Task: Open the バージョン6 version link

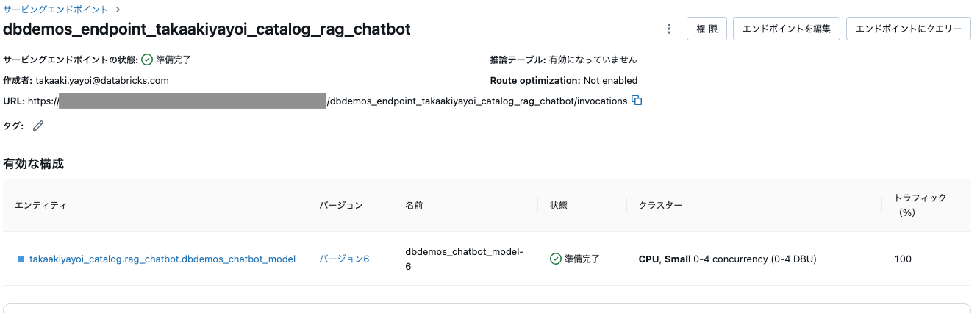Action: (x=344, y=259)
